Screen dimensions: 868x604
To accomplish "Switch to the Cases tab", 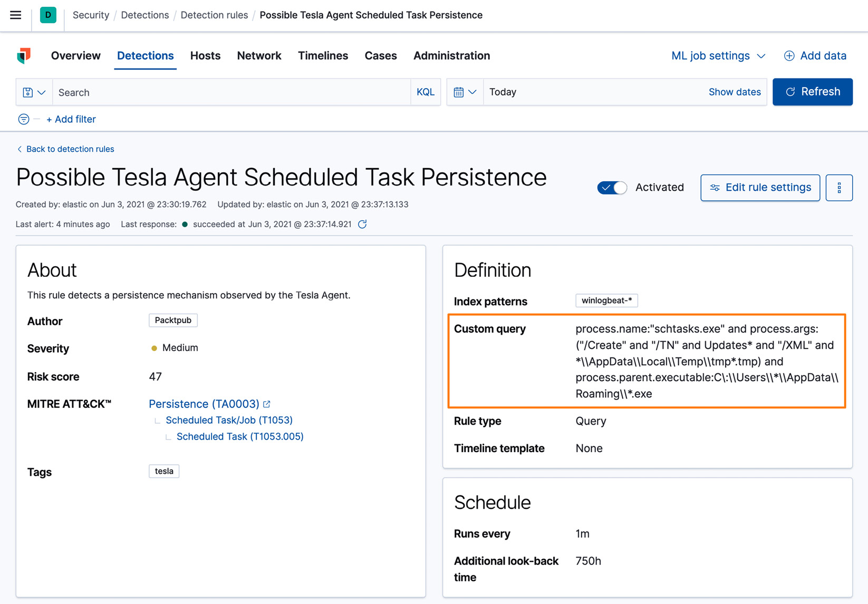I will pyautogui.click(x=381, y=56).
